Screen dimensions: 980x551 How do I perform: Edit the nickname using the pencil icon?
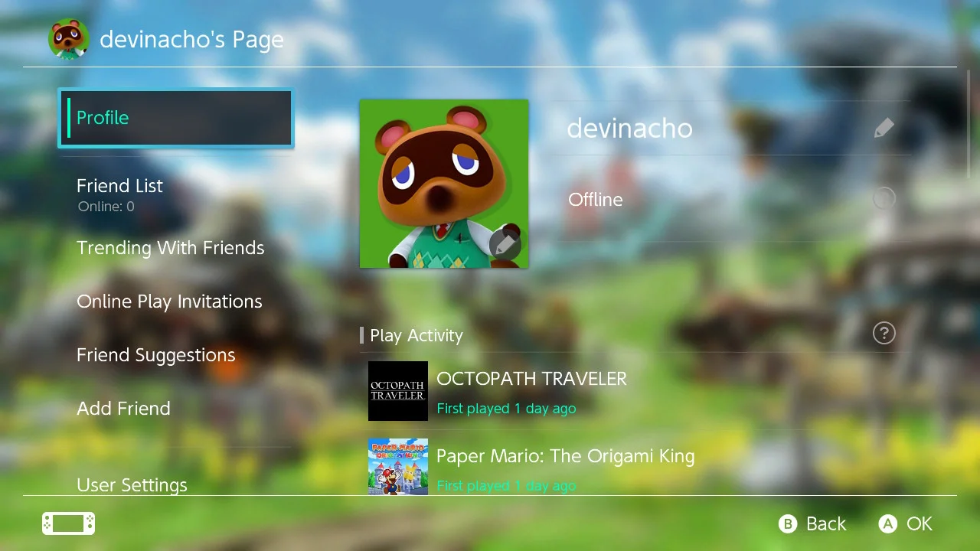tap(884, 128)
